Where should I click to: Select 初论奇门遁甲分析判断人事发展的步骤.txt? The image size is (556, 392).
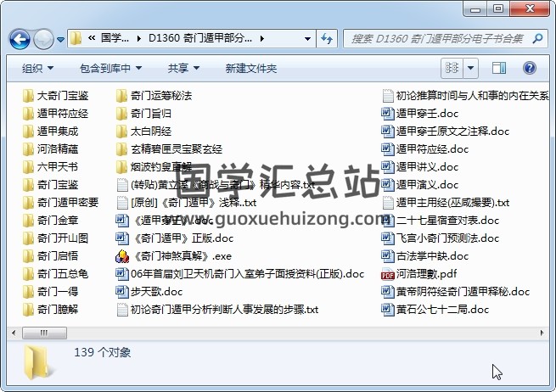pos(217,310)
